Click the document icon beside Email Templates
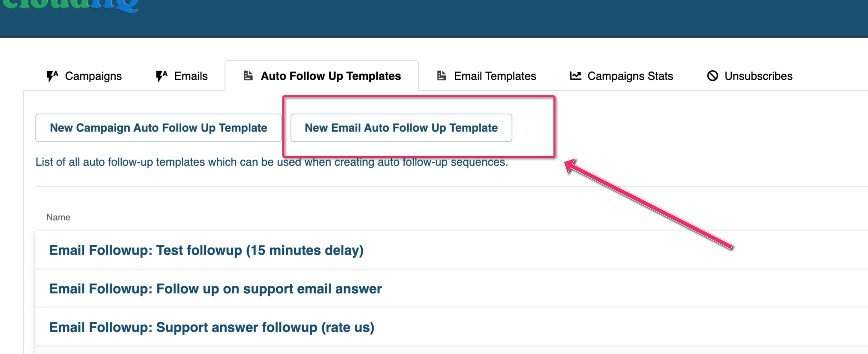The image size is (868, 354). click(442, 75)
